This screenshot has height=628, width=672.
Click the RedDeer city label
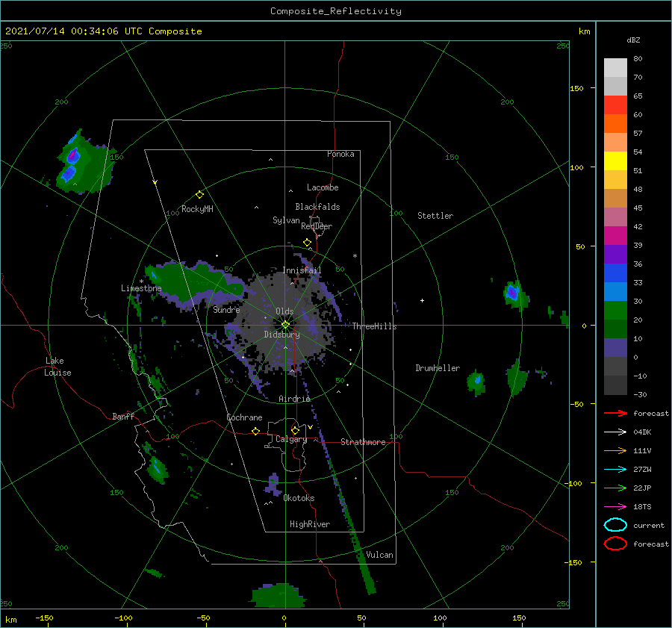317,226
